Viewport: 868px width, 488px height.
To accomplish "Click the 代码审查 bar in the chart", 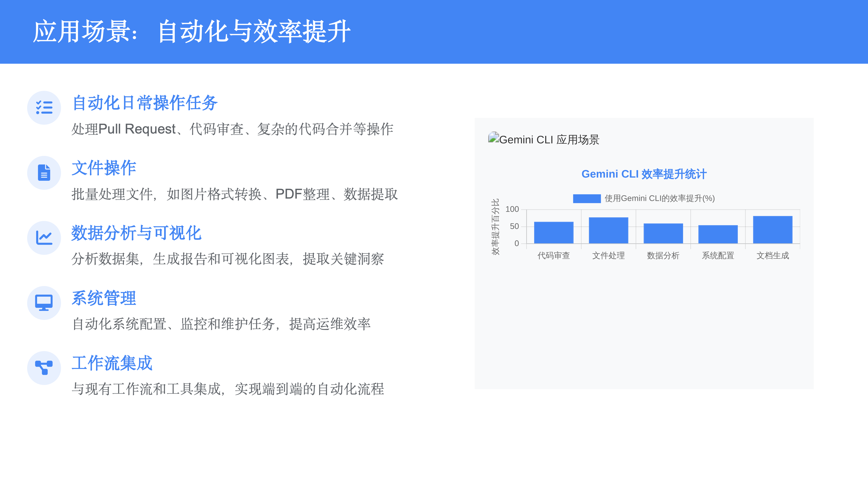I will coord(554,233).
